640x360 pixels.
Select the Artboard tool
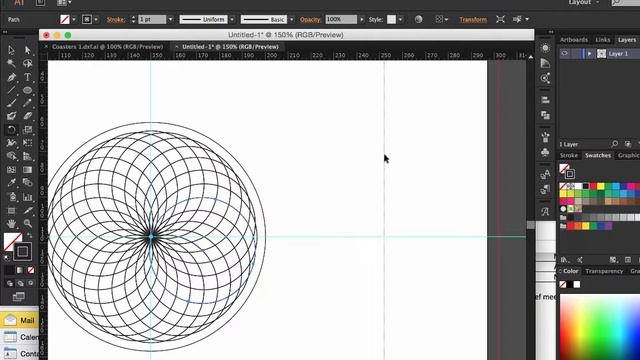click(x=11, y=210)
